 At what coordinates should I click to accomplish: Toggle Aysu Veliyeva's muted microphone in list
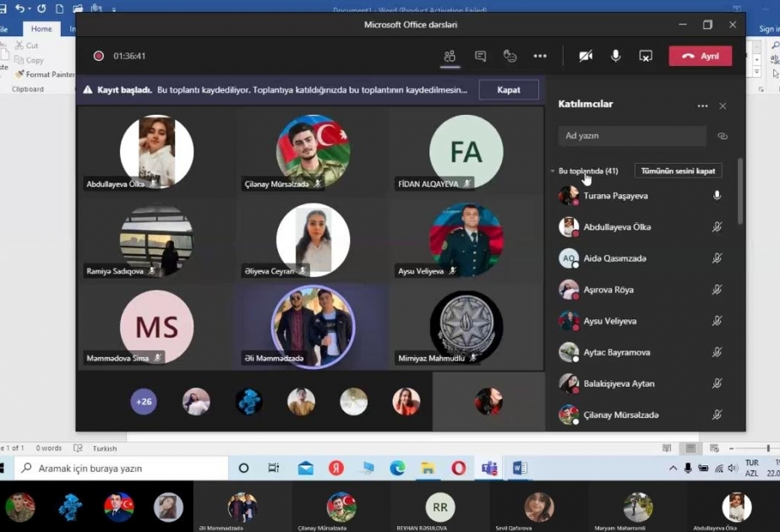(717, 321)
